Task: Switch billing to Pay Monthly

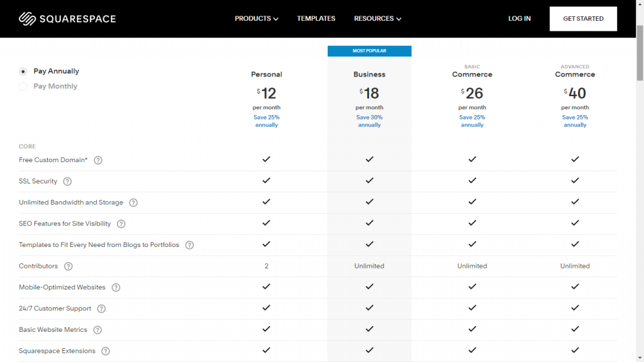Action: click(23, 86)
